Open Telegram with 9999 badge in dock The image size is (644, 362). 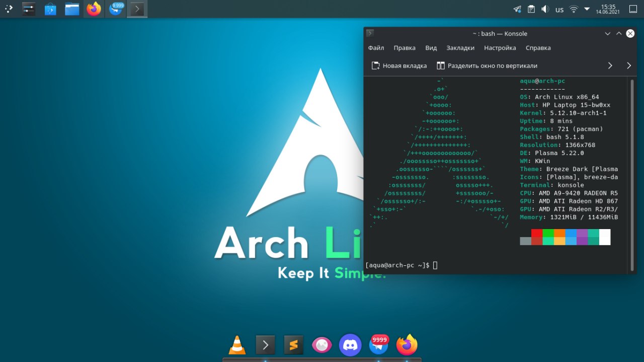point(379,345)
